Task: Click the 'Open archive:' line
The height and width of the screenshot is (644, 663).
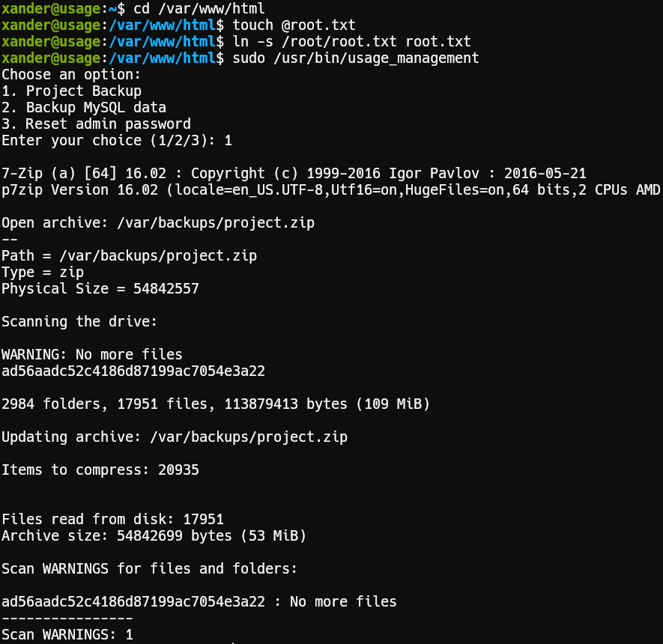Action: 157,222
